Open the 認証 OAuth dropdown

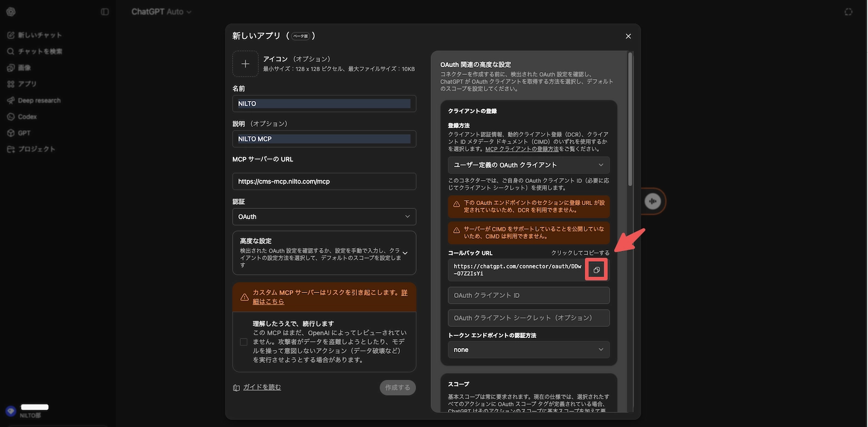[x=324, y=216]
